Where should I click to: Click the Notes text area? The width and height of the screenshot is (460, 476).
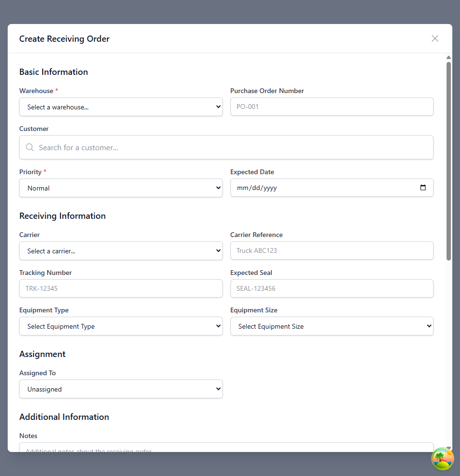[226, 449]
